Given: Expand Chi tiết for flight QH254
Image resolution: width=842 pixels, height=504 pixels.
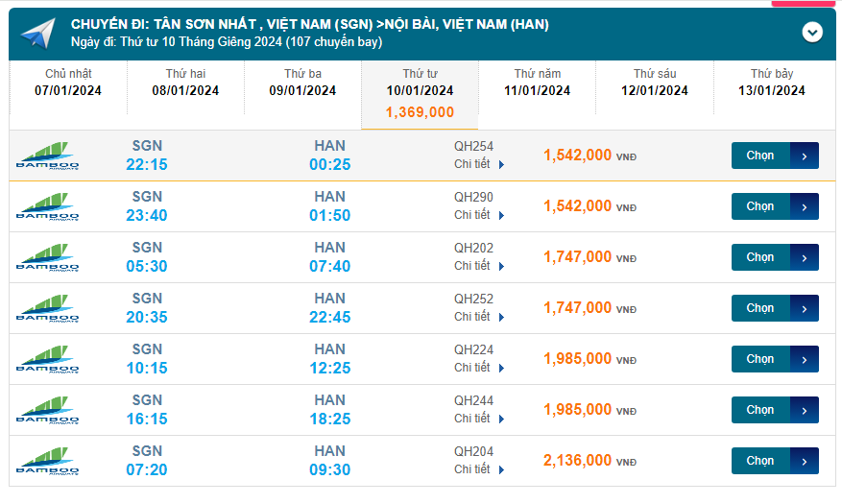Looking at the screenshot, I should pyautogui.click(x=478, y=164).
